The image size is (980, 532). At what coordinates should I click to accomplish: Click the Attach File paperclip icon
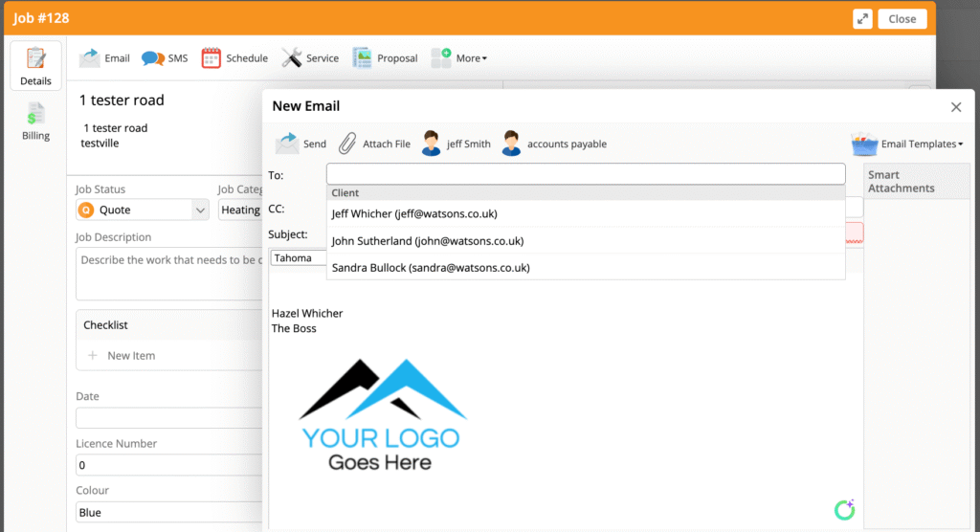(346, 144)
